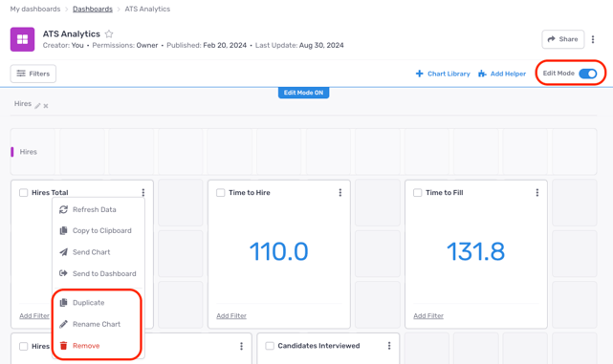Screen dimensions: 613x364
Task: Click the Published Feb 20, 2024 text
Action: pos(207,45)
